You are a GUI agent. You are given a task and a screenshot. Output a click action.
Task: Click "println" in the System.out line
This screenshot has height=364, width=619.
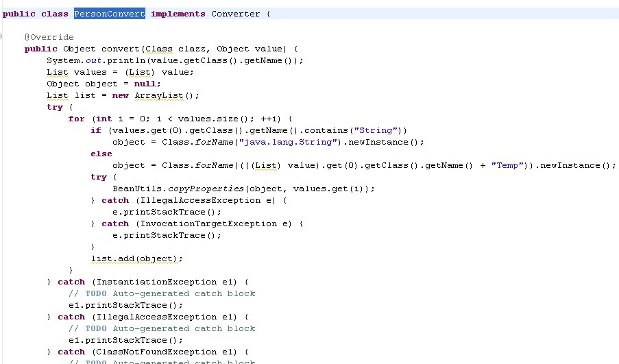tap(126, 60)
